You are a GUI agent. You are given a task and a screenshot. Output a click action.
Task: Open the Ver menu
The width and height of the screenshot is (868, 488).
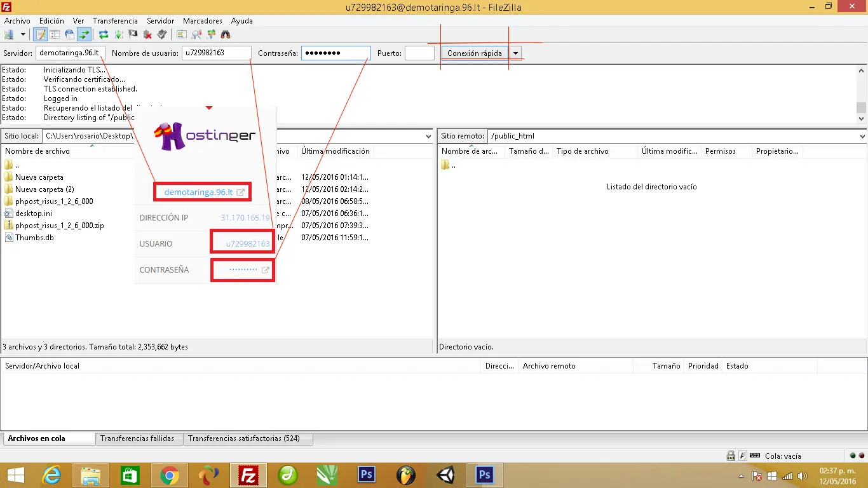pos(78,21)
